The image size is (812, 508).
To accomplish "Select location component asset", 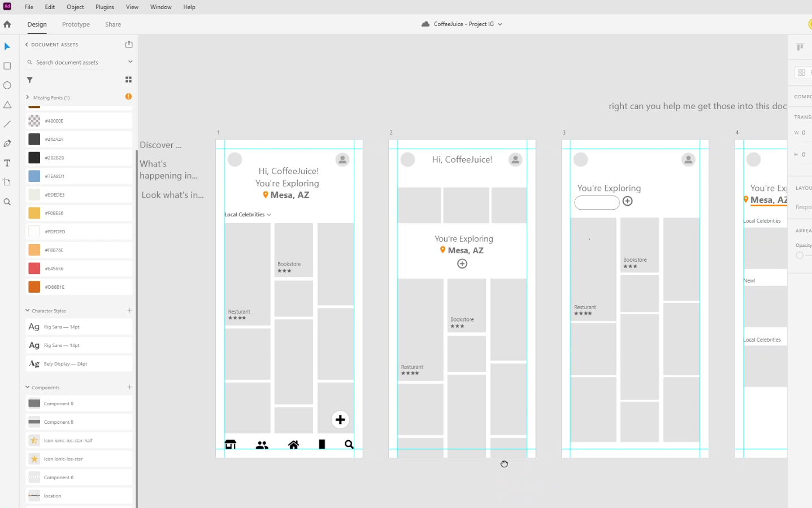I will coord(79,496).
